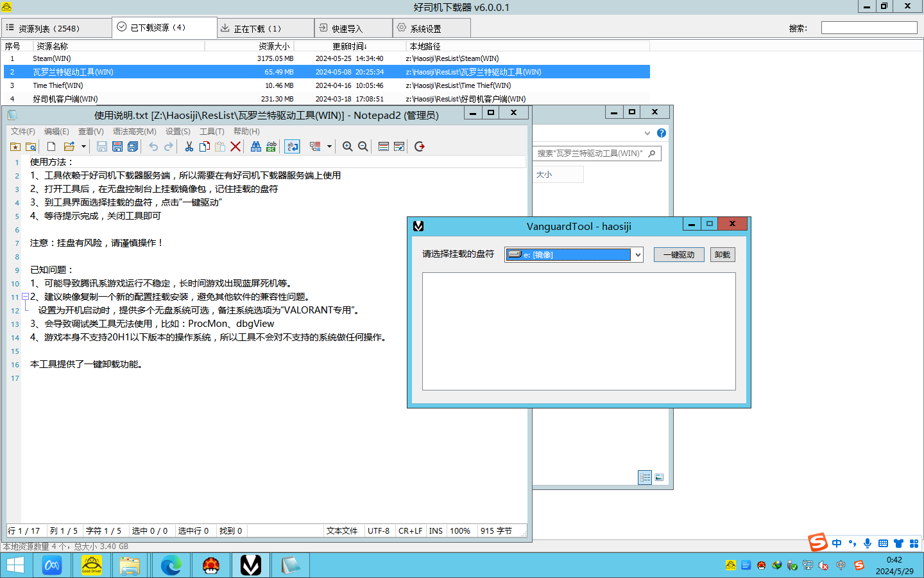Image resolution: width=924 pixels, height=578 pixels.
Task: Click the UTF-8 encoding in status bar
Action: click(x=379, y=531)
